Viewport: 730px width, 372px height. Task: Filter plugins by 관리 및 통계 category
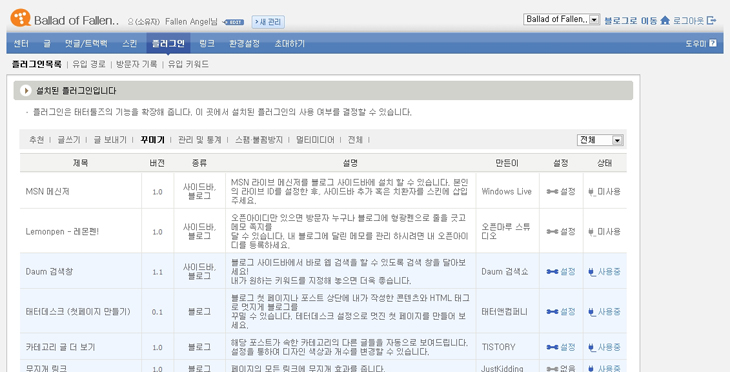[200, 140]
